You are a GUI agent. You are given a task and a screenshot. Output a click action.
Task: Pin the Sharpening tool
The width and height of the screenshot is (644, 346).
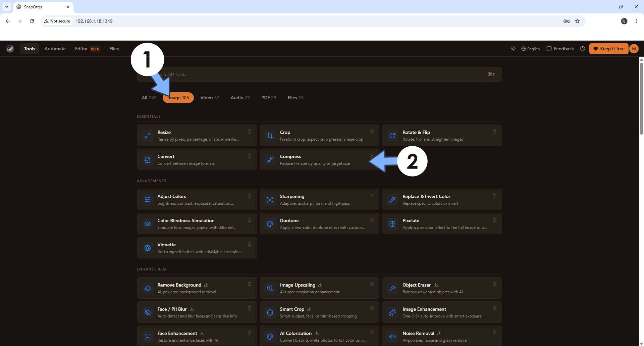(372, 196)
